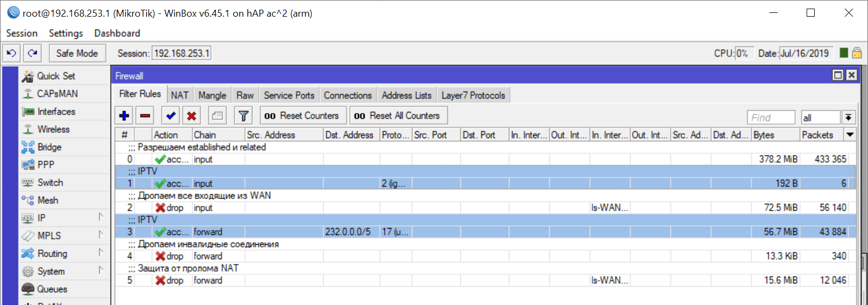This screenshot has height=305, width=868.
Task: Click the WinBox app icon in title bar
Action: 13,12
